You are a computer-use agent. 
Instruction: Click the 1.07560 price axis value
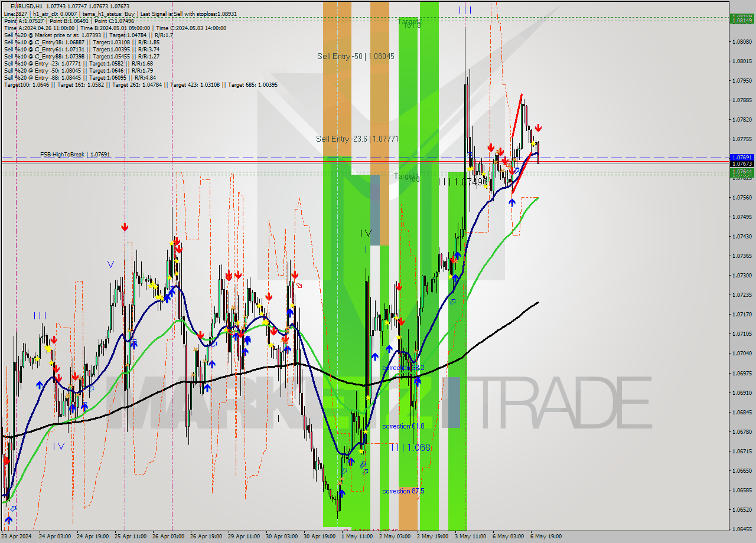click(742, 198)
